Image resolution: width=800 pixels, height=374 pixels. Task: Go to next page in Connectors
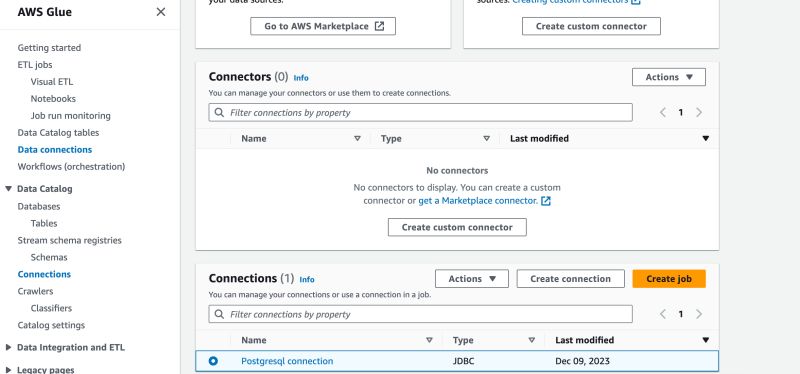(x=699, y=113)
